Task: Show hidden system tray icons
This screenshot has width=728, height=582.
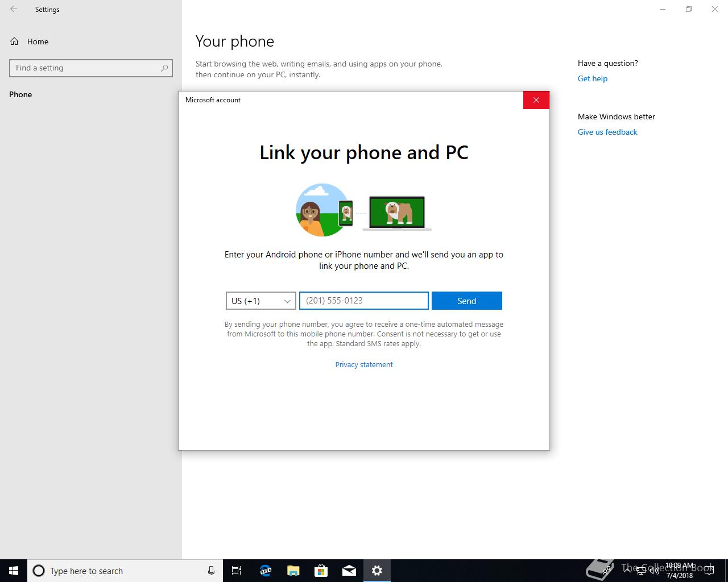Action: [627, 571]
